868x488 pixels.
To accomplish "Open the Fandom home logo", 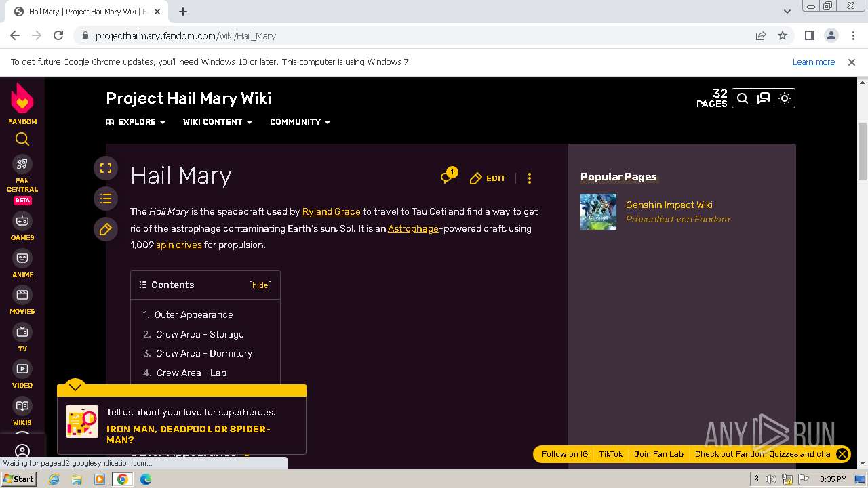I will tap(22, 104).
